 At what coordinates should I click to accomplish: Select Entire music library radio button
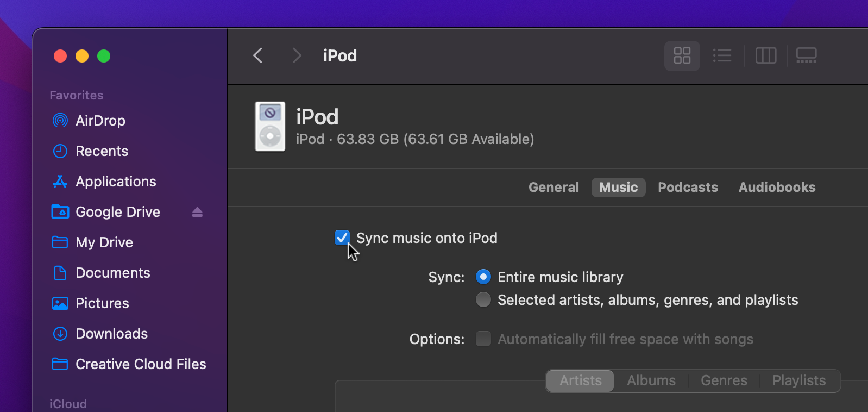point(483,277)
